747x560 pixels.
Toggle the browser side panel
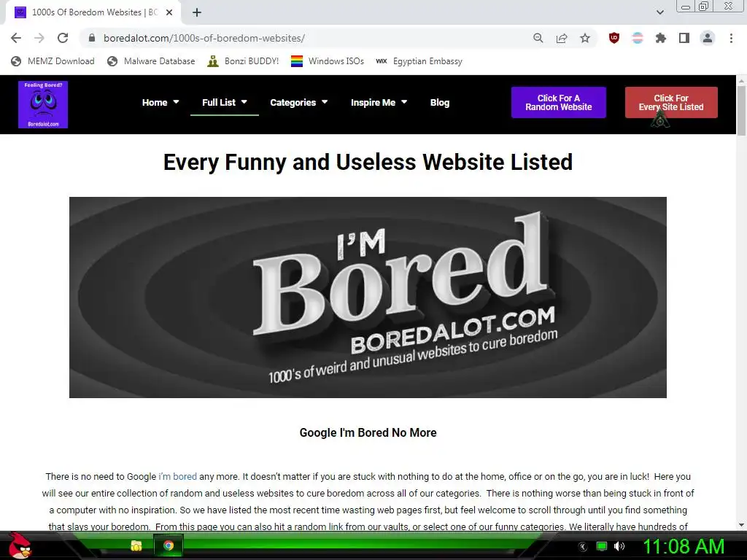pyautogui.click(x=684, y=38)
